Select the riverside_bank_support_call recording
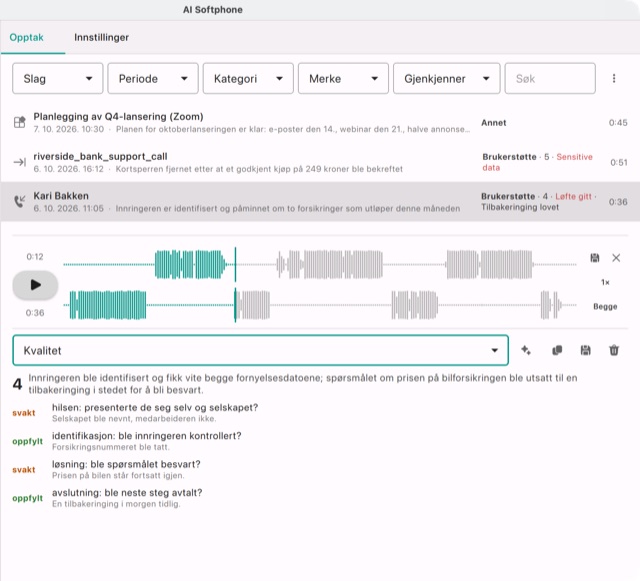 click(x=320, y=162)
